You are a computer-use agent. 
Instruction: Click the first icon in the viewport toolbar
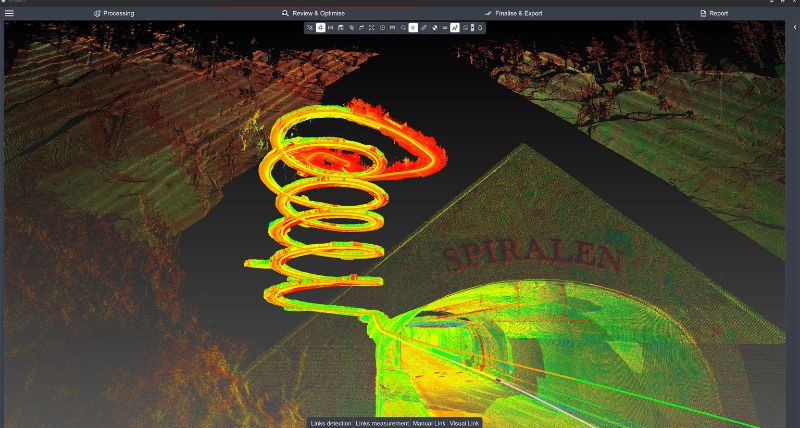coord(310,28)
